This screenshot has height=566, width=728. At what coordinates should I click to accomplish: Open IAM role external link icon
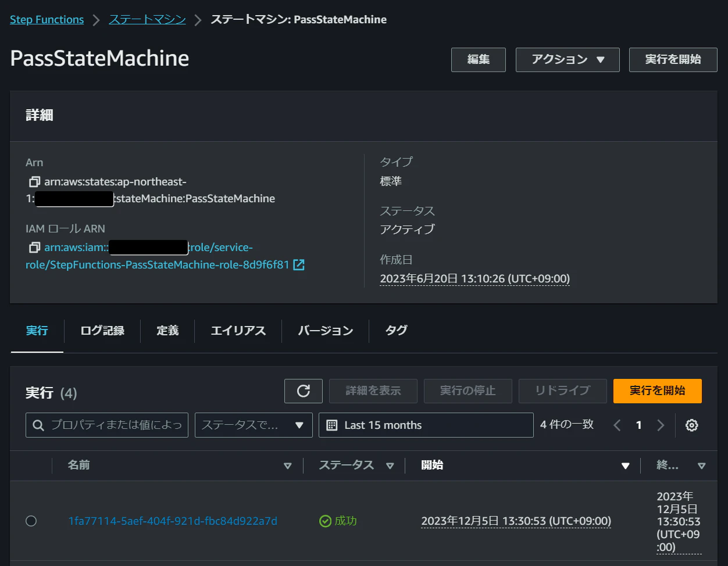(299, 265)
